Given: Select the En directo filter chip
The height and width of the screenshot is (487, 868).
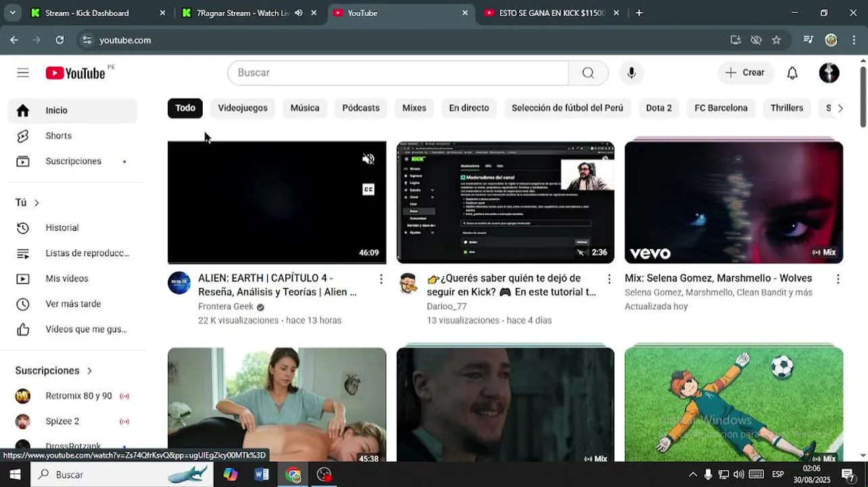Looking at the screenshot, I should click(x=469, y=108).
